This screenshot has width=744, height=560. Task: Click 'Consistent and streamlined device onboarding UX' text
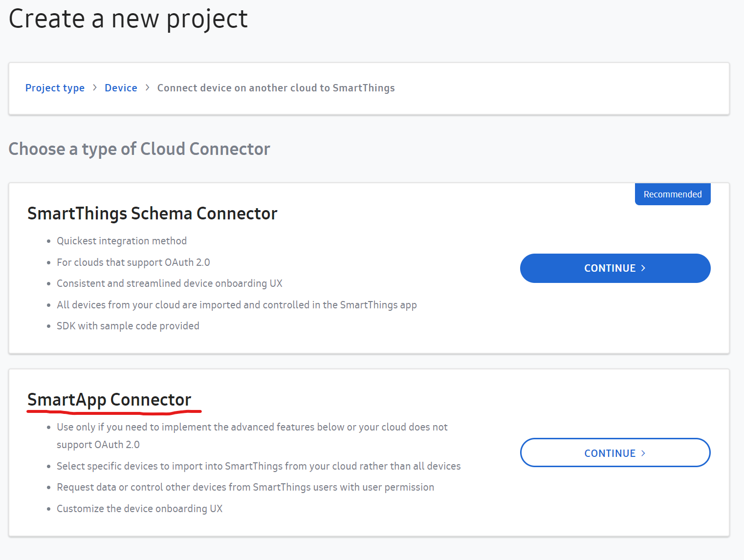tap(170, 283)
